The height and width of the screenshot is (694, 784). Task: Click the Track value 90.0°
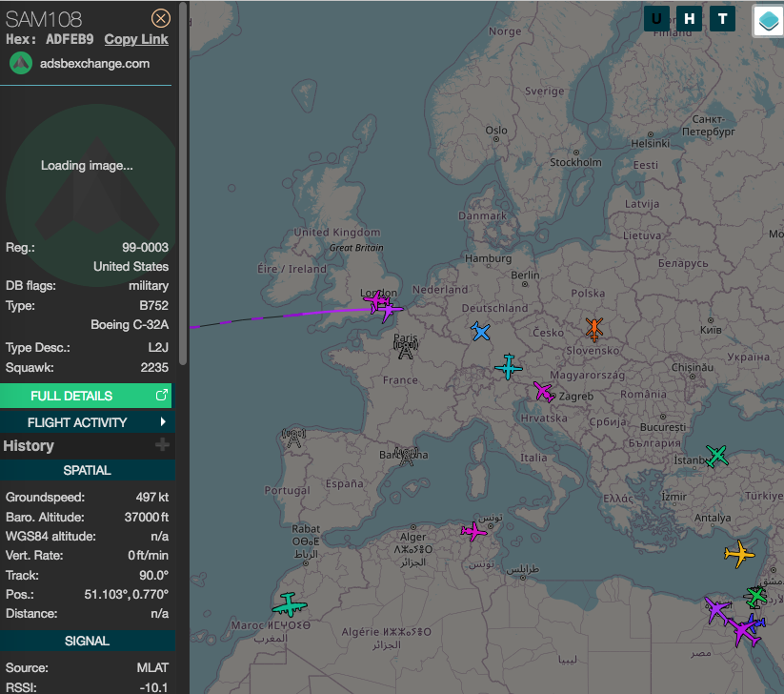point(153,575)
